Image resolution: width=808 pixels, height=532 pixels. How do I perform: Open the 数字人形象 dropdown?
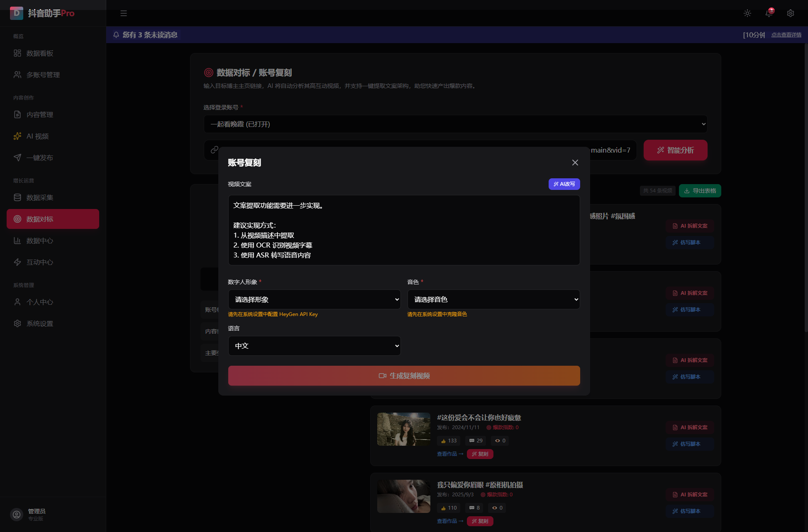click(314, 299)
